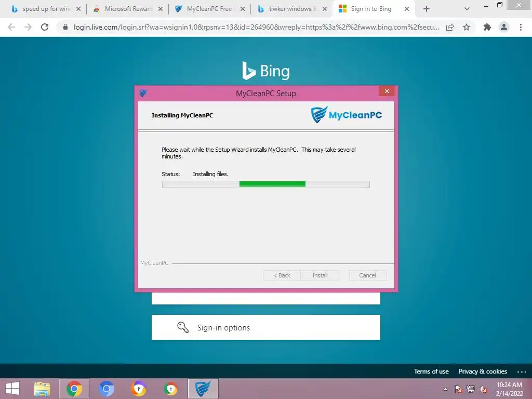Viewport: 532px width, 399px height.
Task: Show hidden system tray icons
Action: [445, 389]
